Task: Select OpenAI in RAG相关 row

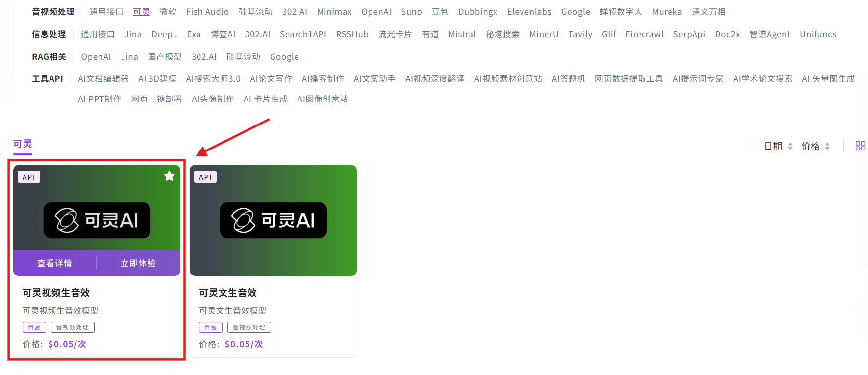Action: click(96, 57)
